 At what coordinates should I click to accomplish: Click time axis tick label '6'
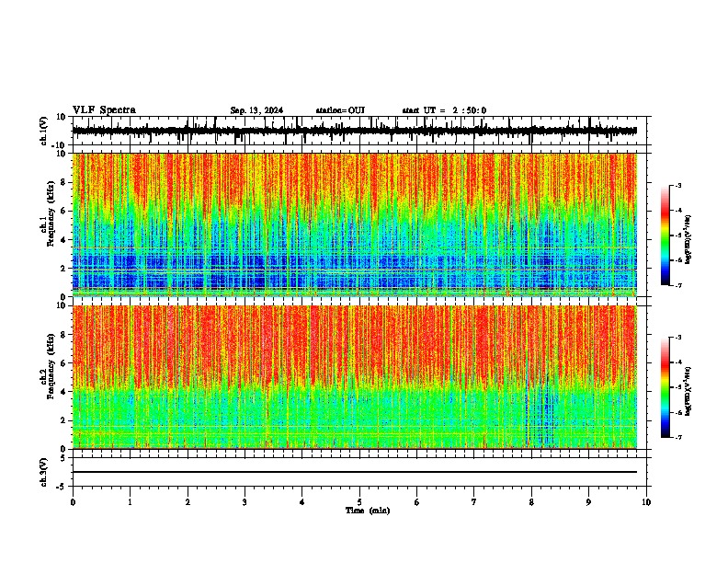417,502
